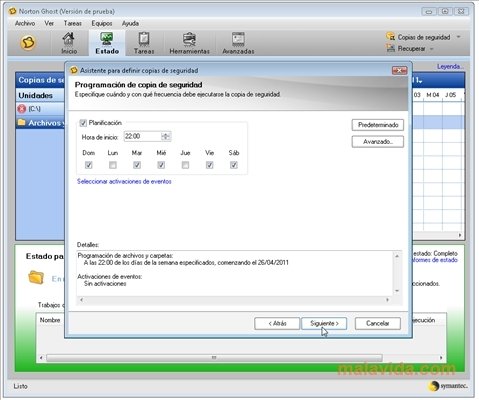
Task: Click Detalles horizontal scroll right arrow
Action: [x=387, y=300]
